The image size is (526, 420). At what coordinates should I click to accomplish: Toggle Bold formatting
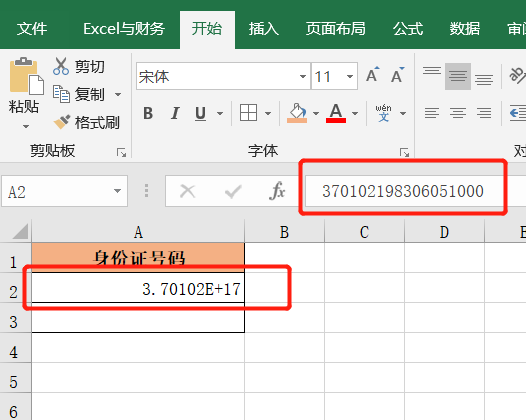pos(148,113)
